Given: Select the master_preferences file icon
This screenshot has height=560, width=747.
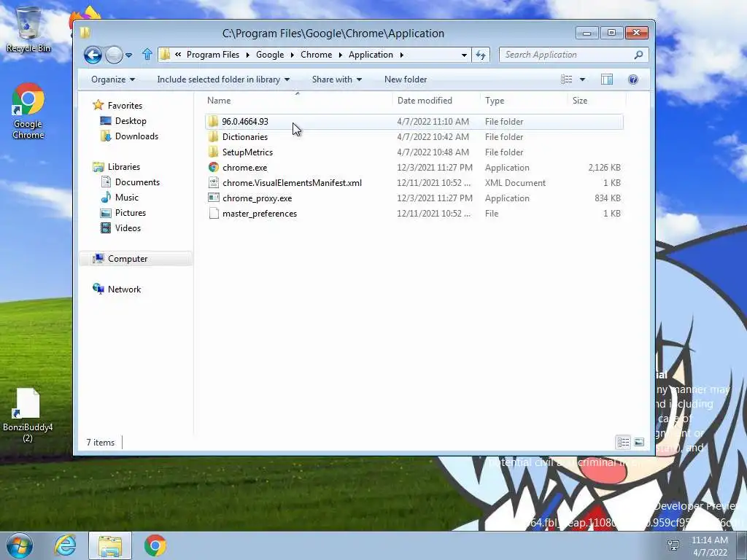Looking at the screenshot, I should (214, 214).
